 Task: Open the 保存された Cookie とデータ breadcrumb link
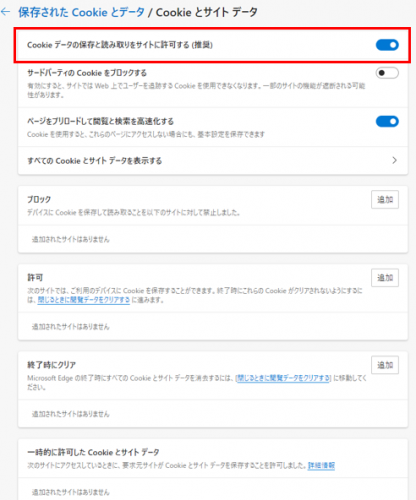pos(81,12)
